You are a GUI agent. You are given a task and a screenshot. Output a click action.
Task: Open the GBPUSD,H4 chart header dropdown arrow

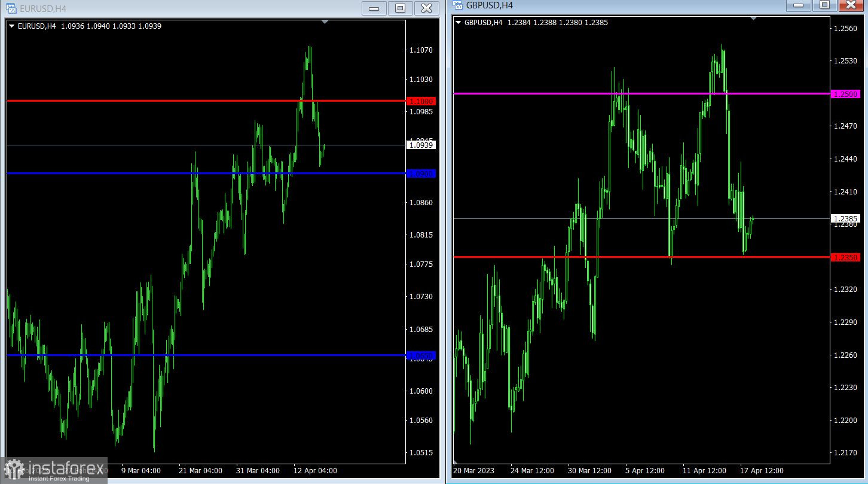(x=459, y=23)
